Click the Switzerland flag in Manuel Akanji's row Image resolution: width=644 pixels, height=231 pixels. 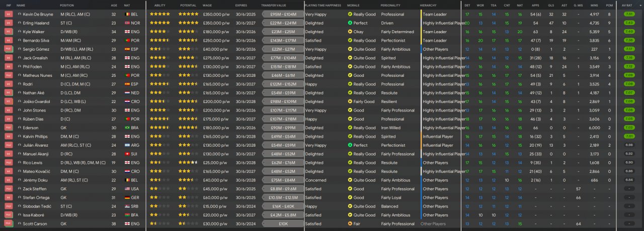(126, 154)
